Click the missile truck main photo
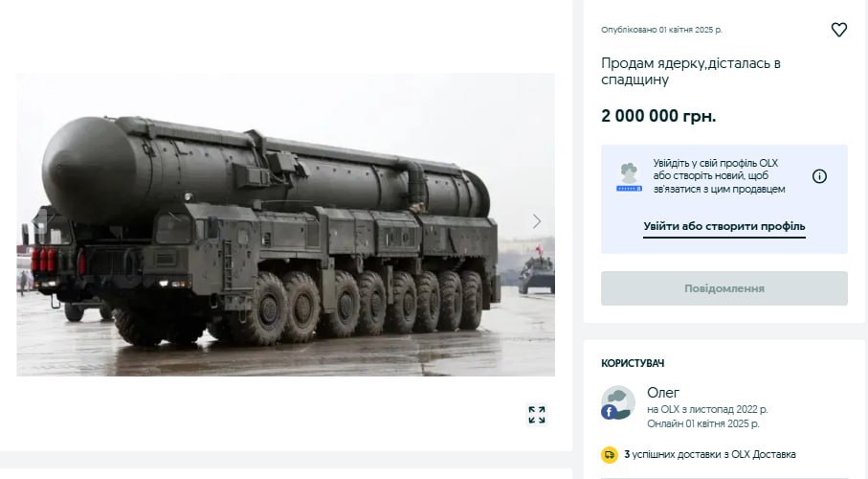This screenshot has width=868, height=479. [285, 224]
